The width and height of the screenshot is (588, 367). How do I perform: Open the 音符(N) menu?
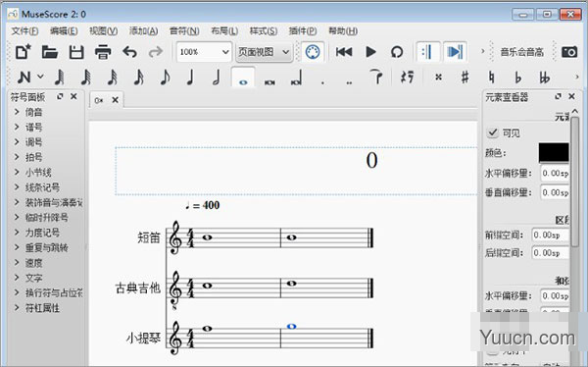point(184,30)
